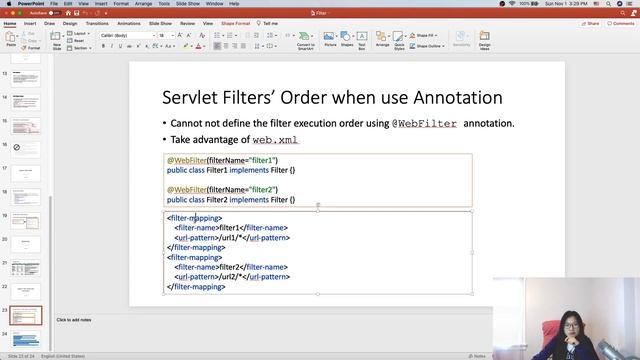640x360 pixels.
Task: Click the Save icon in title bar
Action: (x=76, y=13)
